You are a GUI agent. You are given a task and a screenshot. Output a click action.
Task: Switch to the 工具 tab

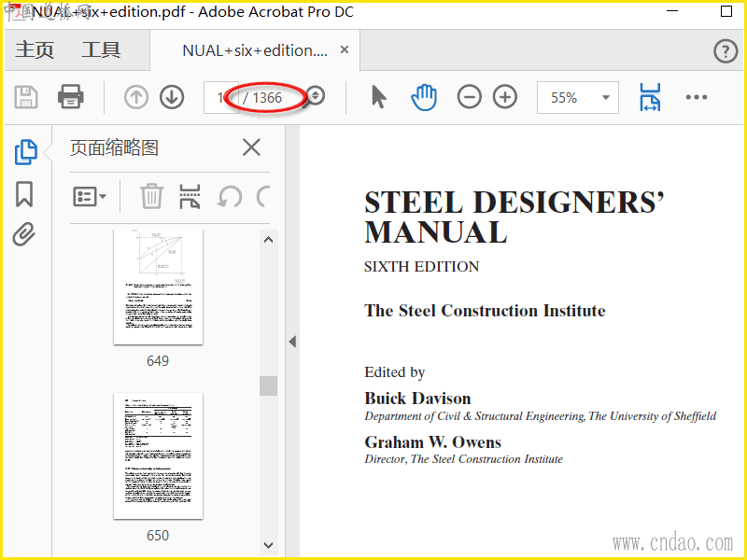101,50
